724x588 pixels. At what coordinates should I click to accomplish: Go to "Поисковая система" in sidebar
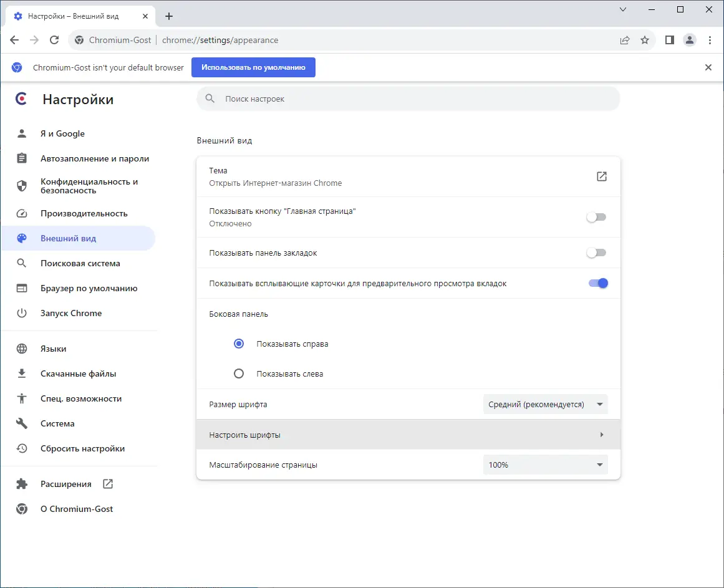[80, 263]
